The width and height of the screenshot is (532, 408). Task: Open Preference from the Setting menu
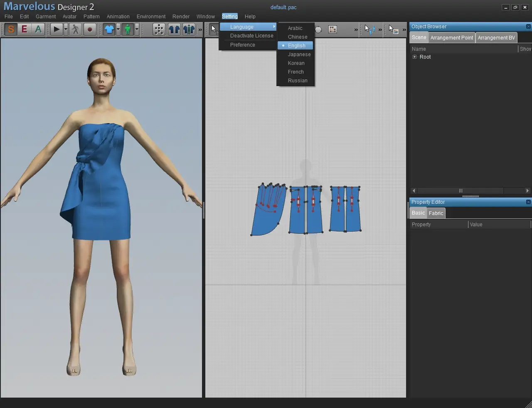click(248, 45)
